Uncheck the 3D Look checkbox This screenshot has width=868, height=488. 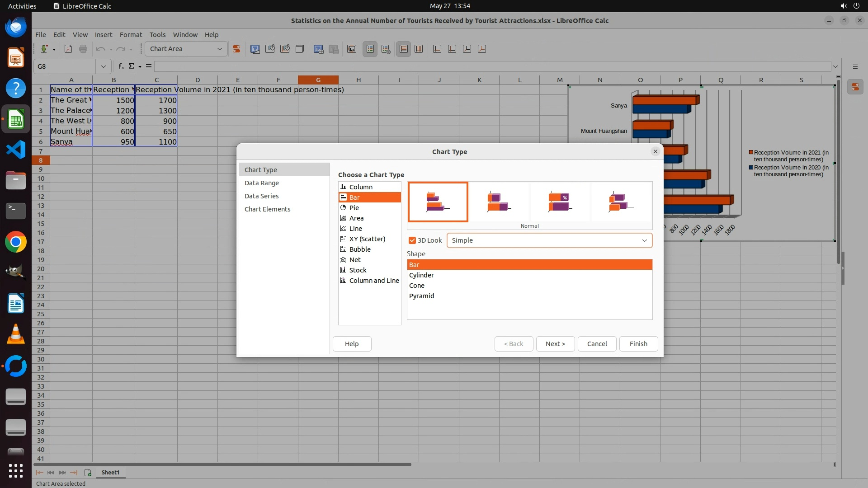412,240
